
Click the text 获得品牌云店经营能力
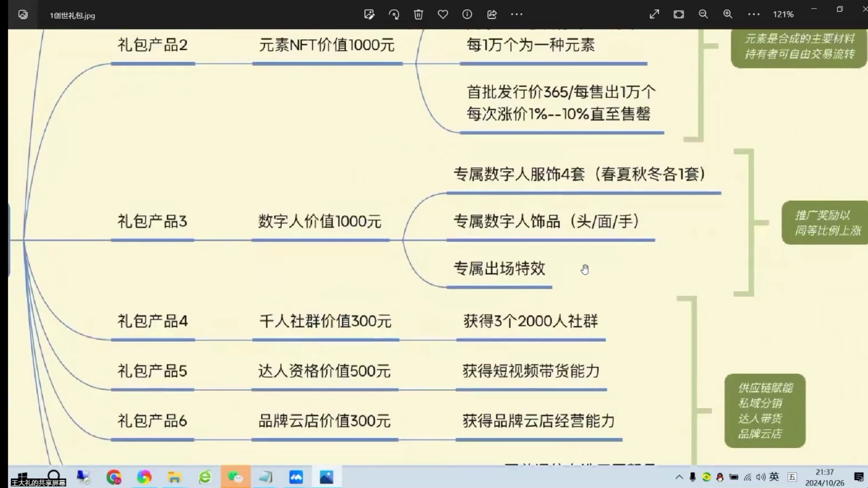[538, 421]
